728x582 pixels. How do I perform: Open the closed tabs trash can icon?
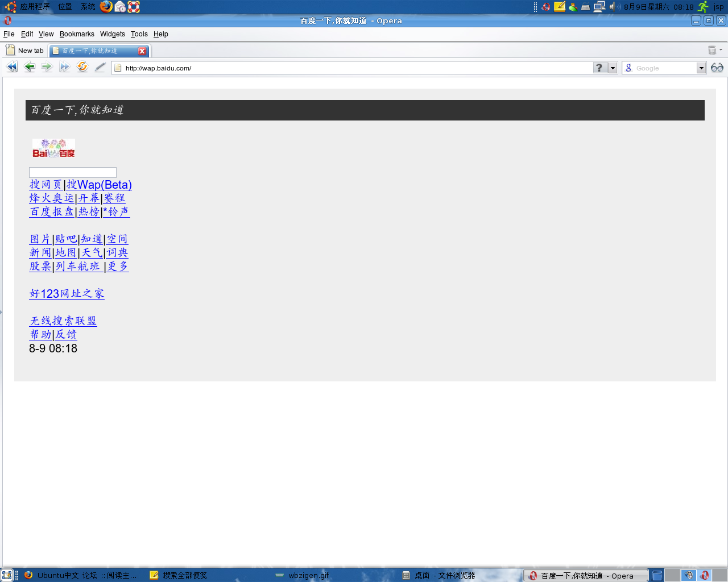tap(712, 50)
